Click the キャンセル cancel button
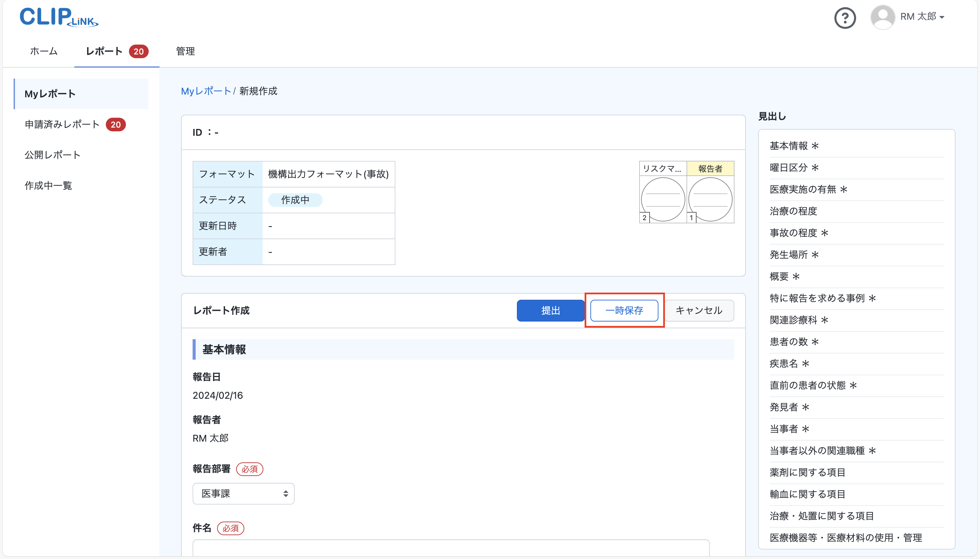Viewport: 980px width, 559px height. coord(699,310)
